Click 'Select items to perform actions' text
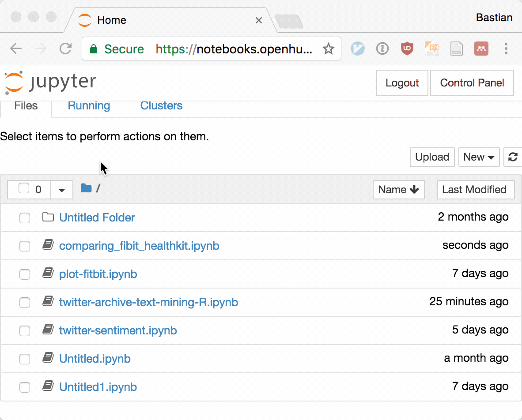 click(x=104, y=136)
